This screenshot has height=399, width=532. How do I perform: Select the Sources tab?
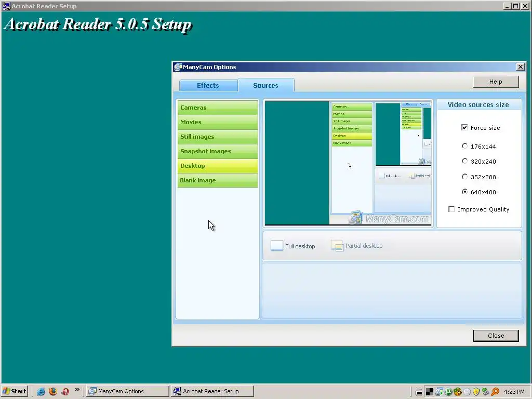(x=265, y=86)
